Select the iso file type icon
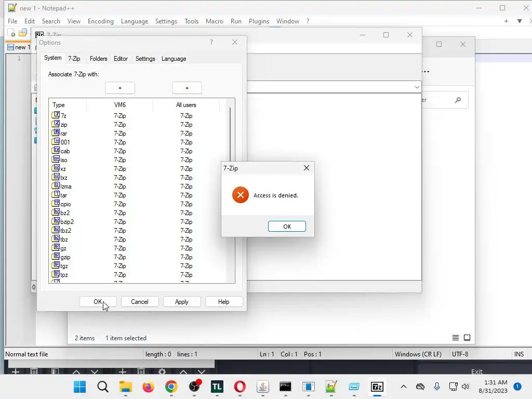The width and height of the screenshot is (532, 399). pyautogui.click(x=56, y=159)
